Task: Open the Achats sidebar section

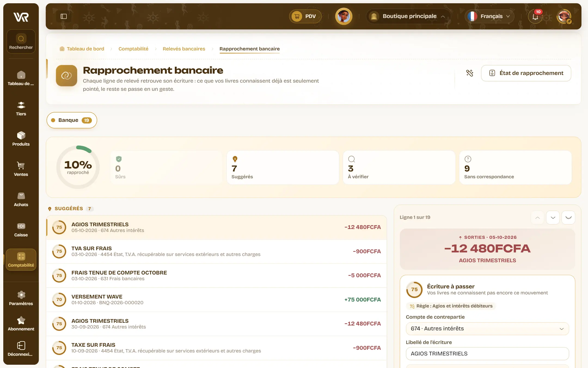Action: 21,199
